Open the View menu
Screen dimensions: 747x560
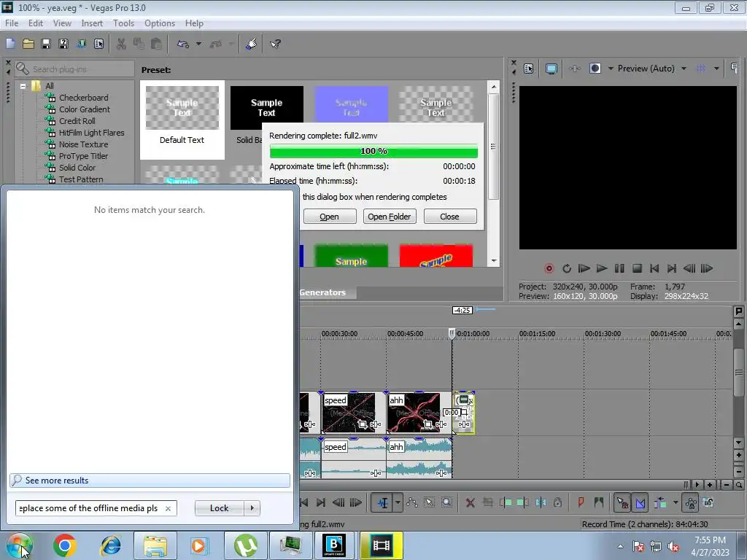pos(62,23)
